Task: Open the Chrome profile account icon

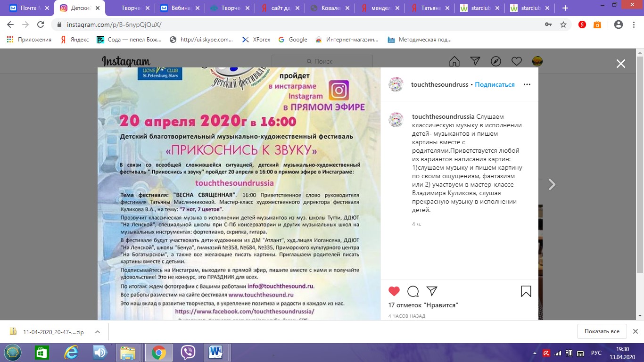Action: coord(619,25)
